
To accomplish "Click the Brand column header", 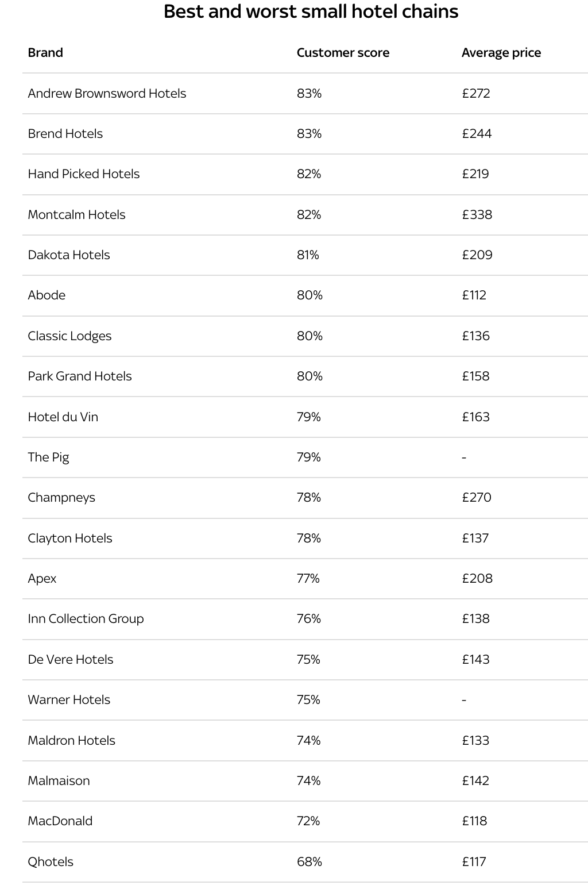I will click(45, 53).
